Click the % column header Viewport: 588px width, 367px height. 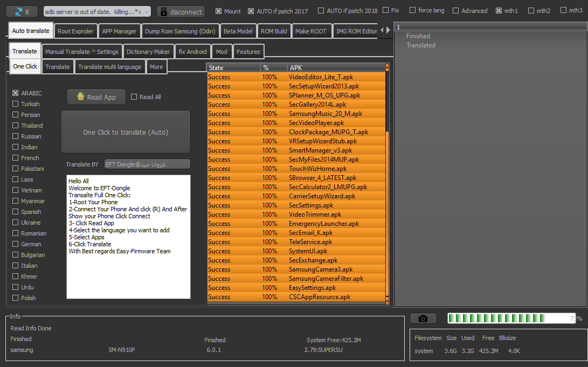(274, 67)
